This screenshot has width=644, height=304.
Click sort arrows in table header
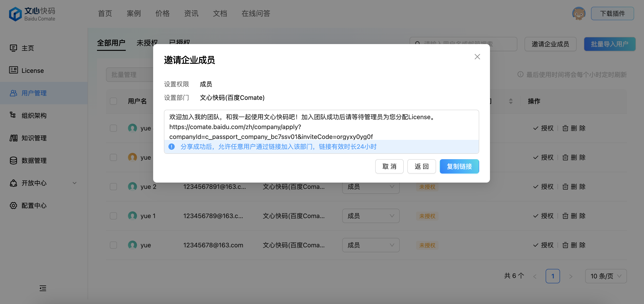511,101
